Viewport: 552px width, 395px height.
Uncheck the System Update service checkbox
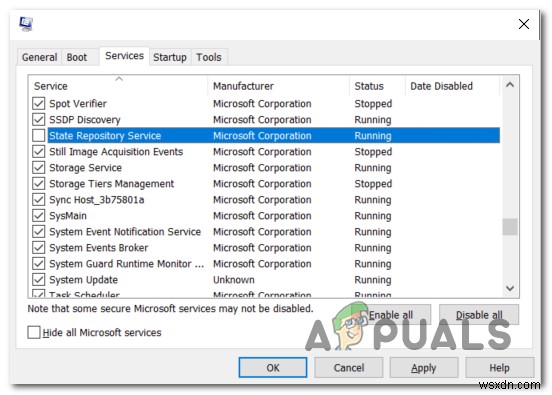tap(38, 280)
